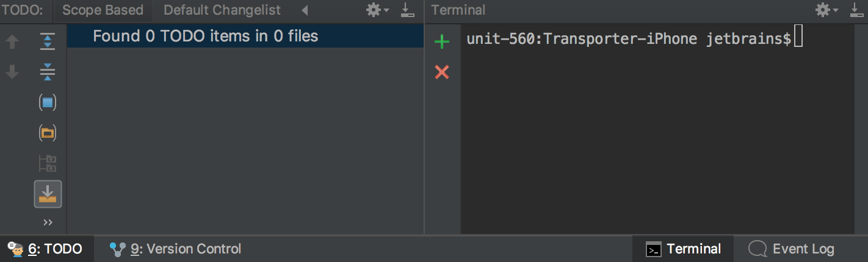Open the TODO panel settings gear dropdown

[377, 10]
